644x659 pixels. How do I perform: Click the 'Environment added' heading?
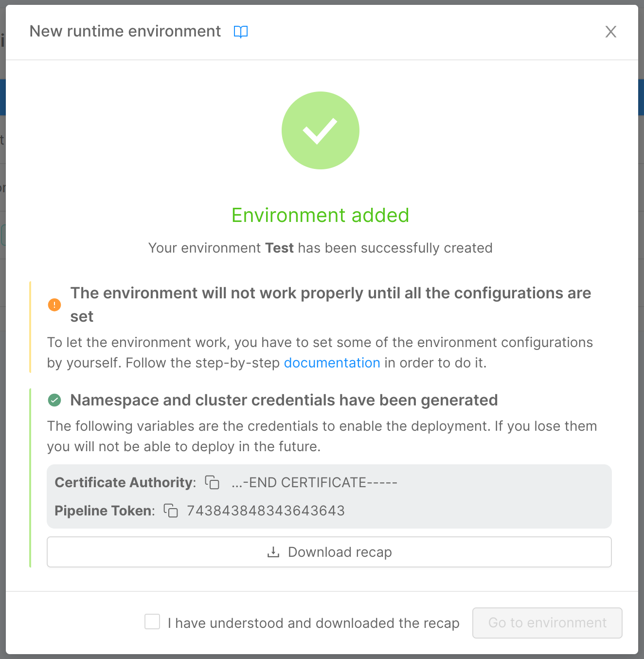point(320,215)
